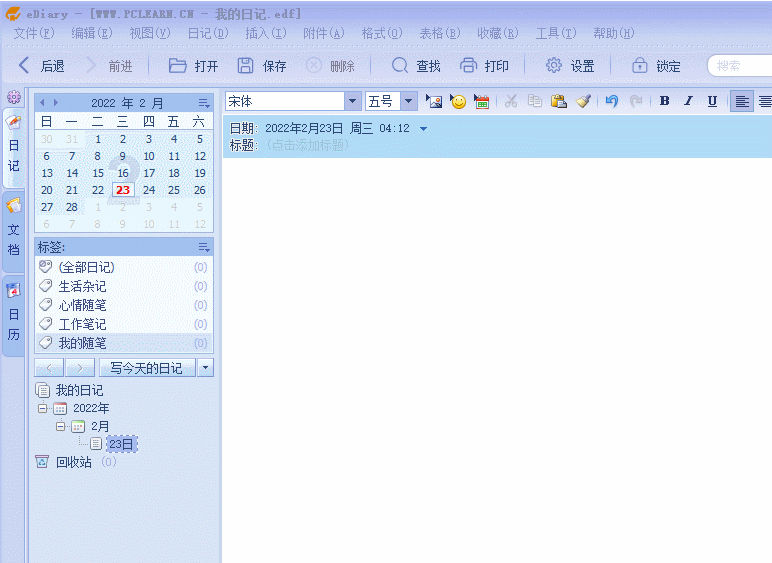772x563 pixels.
Task: Insert an emoticon via smiley icon
Action: pyautogui.click(x=458, y=101)
